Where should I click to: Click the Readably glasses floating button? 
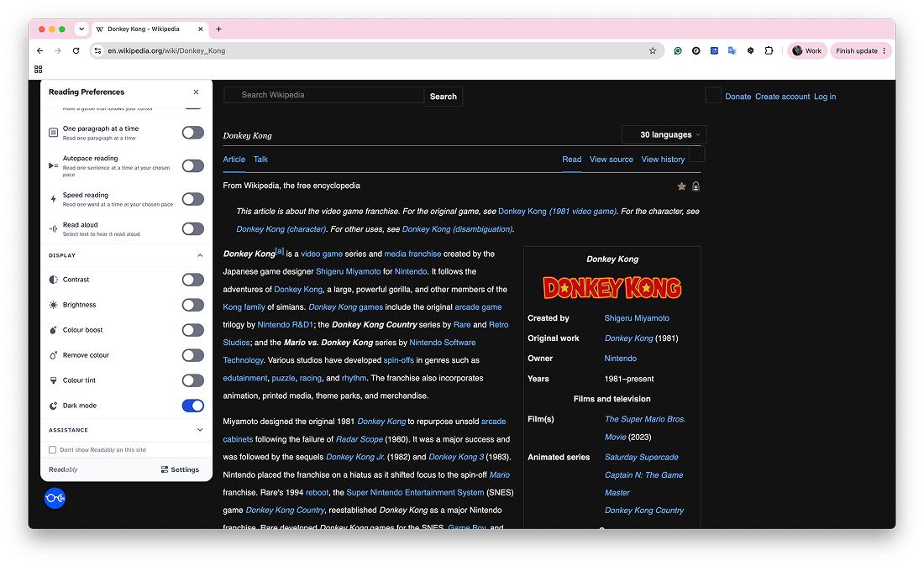click(x=55, y=498)
